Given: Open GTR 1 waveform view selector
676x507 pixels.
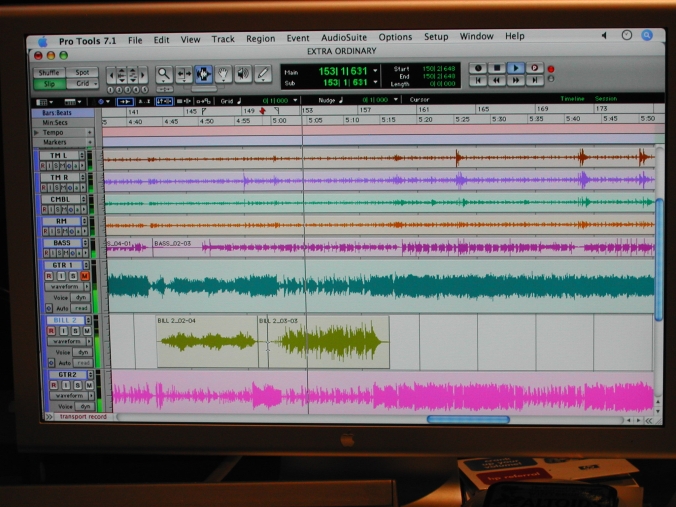Looking at the screenshot, I should [x=67, y=287].
